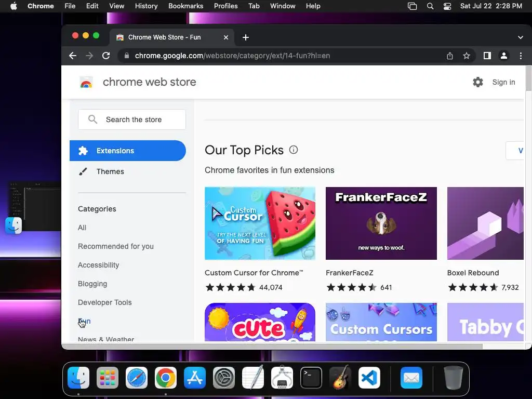Open the Edit menu
532x399 pixels.
coord(92,6)
